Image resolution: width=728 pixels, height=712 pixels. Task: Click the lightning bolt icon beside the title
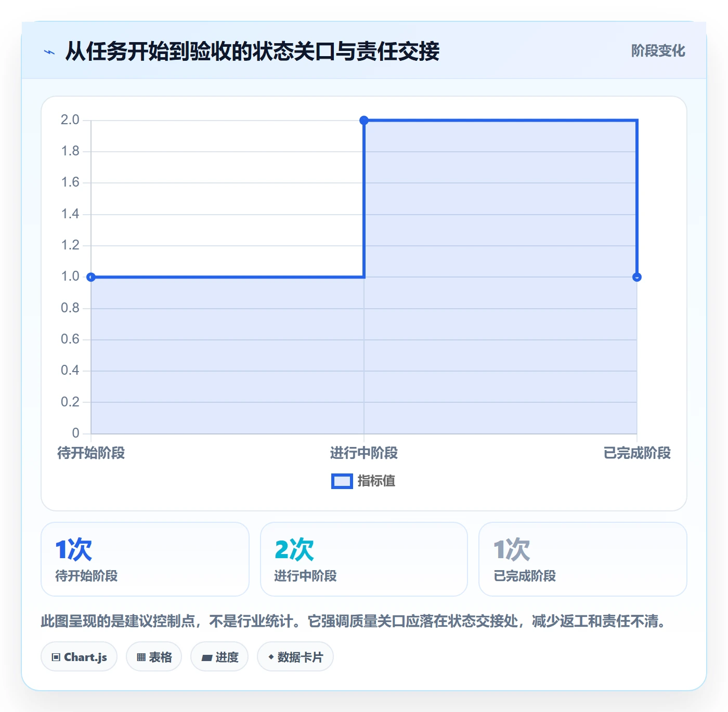(x=49, y=52)
